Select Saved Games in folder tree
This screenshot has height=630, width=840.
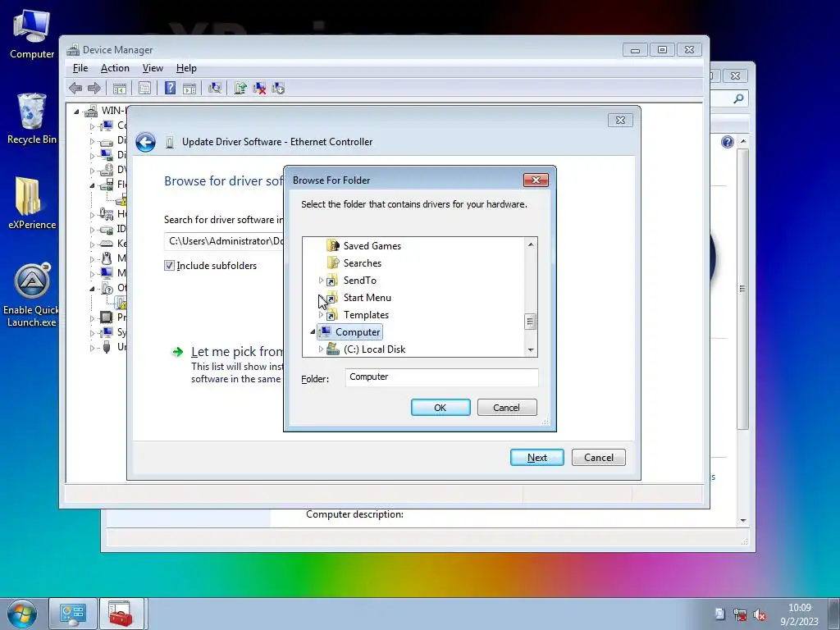(x=372, y=246)
